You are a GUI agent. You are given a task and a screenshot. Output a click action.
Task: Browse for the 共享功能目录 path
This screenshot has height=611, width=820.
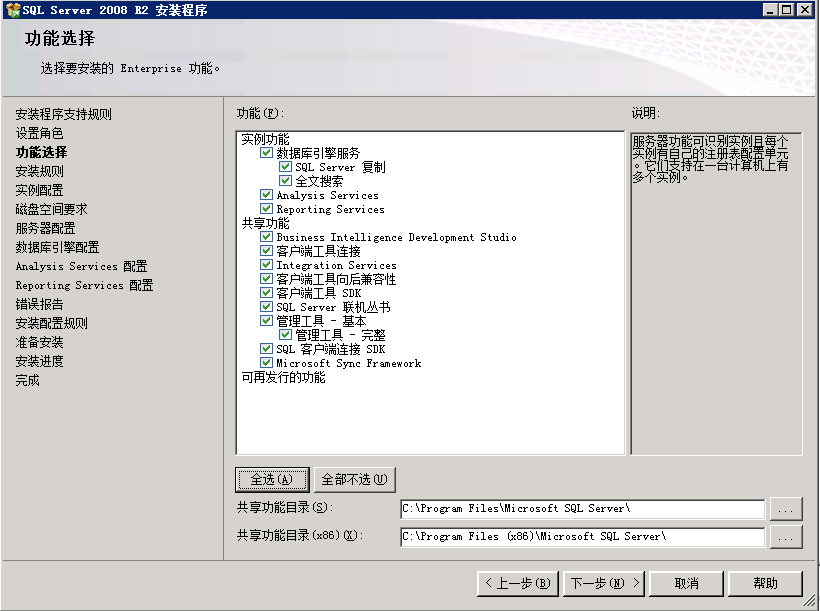click(x=786, y=509)
